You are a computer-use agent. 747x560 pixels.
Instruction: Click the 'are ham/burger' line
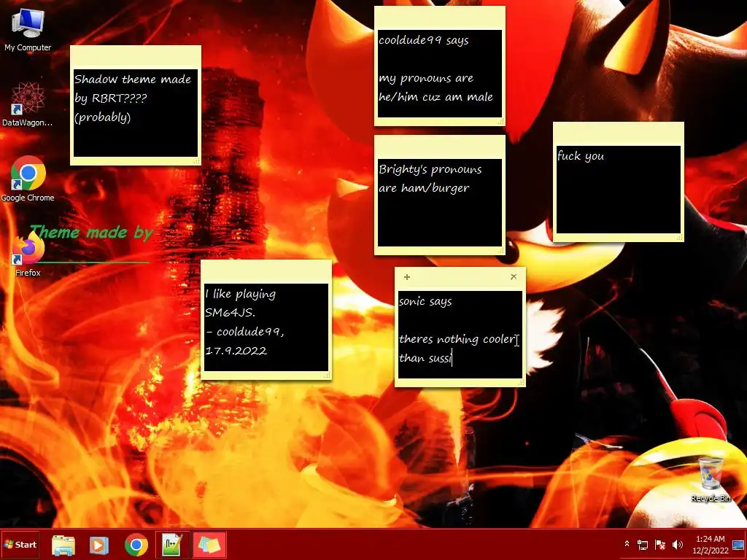tap(424, 188)
